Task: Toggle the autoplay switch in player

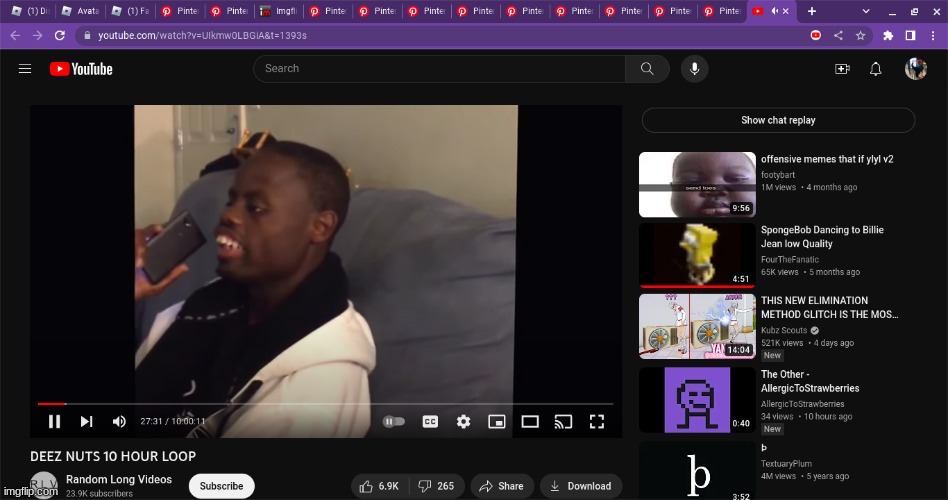Action: (394, 421)
